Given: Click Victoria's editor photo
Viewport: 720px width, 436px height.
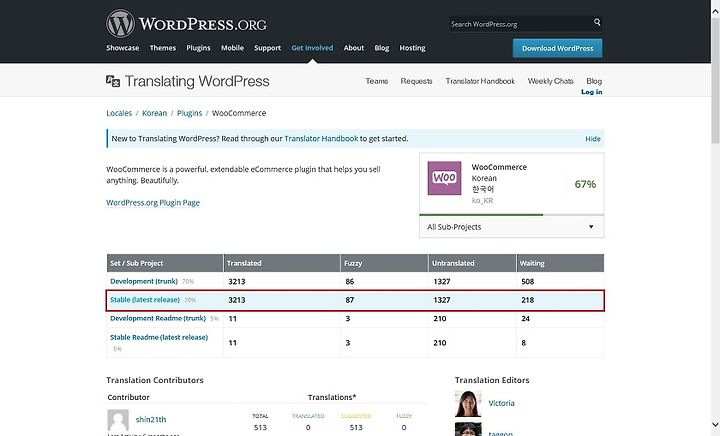Looking at the screenshot, I should point(468,403).
